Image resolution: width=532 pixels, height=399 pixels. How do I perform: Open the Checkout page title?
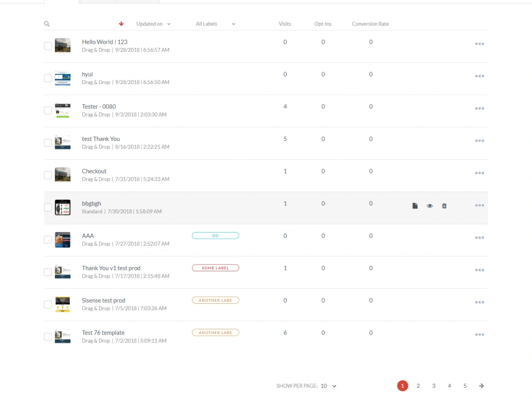(94, 171)
